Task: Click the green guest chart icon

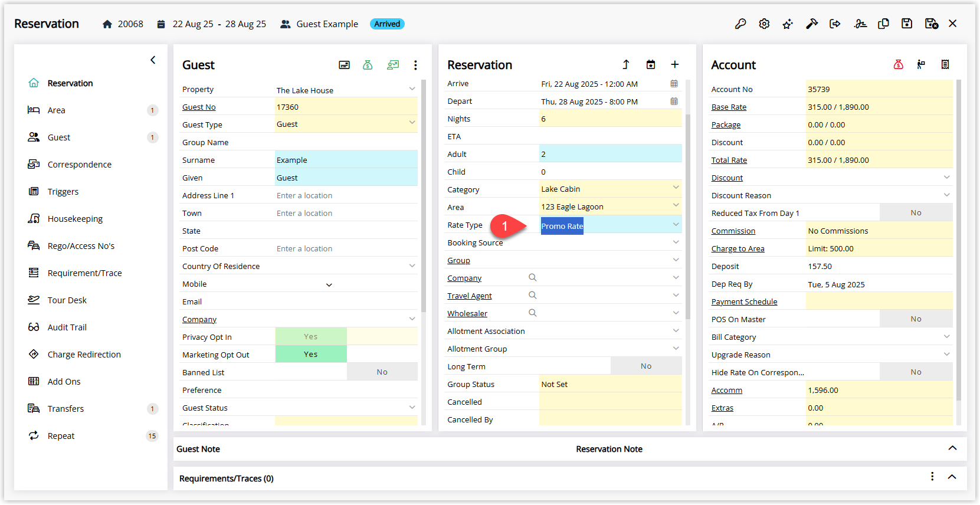Action: coord(393,65)
